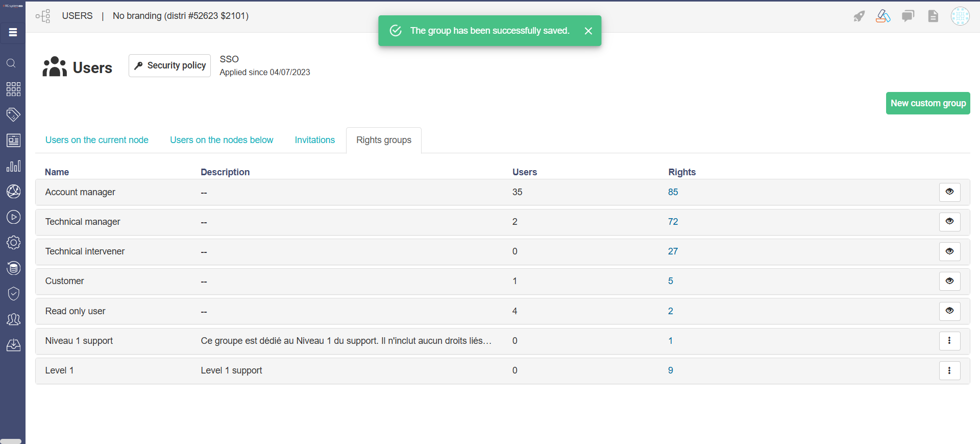Open actions menu for Level 1 group
Image resolution: width=980 pixels, height=444 pixels.
pyautogui.click(x=949, y=370)
